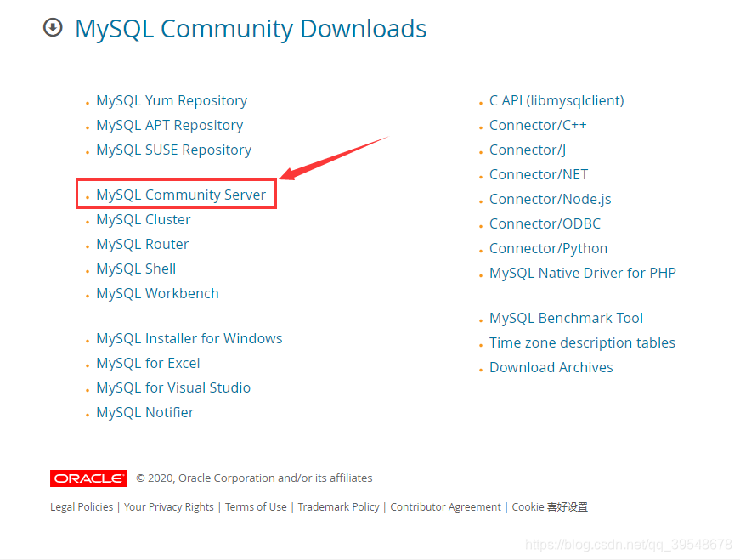Viewport: 740px width, 560px height.
Task: Open Terms of Use footer link
Action: 256,507
